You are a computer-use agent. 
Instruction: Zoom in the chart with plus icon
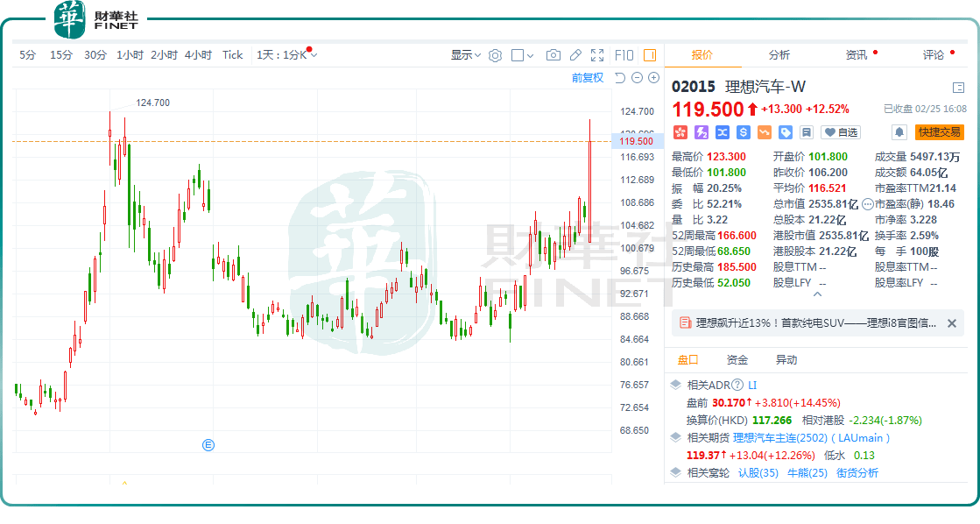(x=653, y=77)
